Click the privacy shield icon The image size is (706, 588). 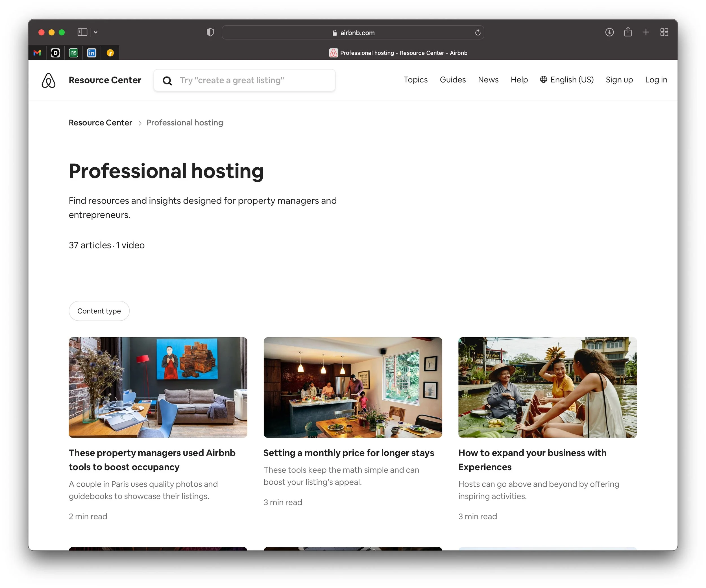(210, 32)
